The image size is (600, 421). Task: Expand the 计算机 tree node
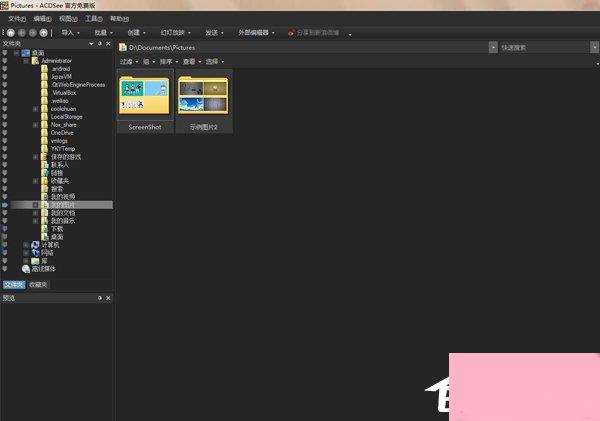[25, 243]
